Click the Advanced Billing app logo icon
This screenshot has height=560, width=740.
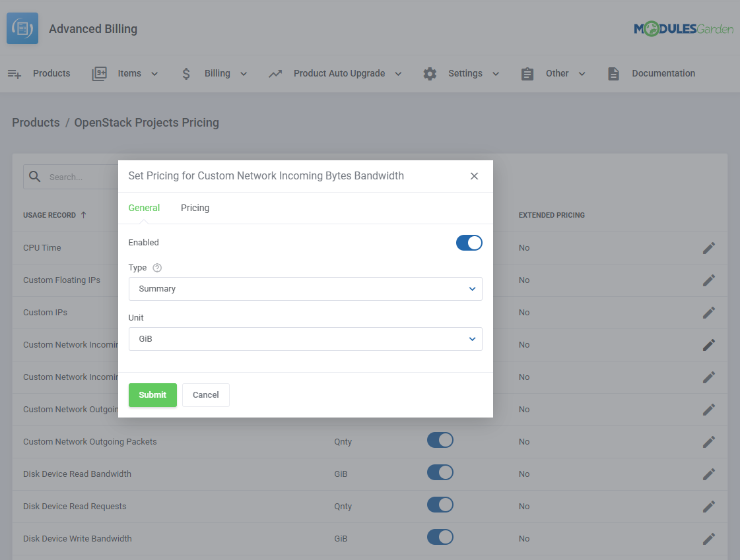(x=22, y=28)
